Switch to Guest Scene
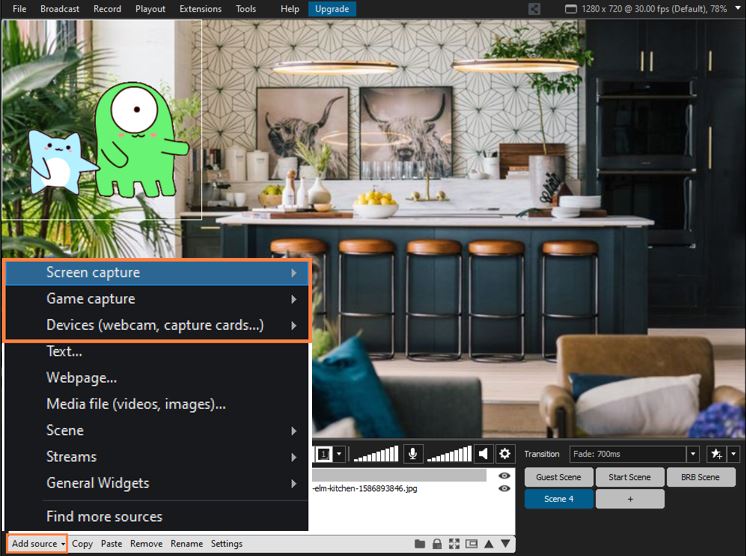Image resolution: width=746 pixels, height=556 pixels. [x=559, y=477]
